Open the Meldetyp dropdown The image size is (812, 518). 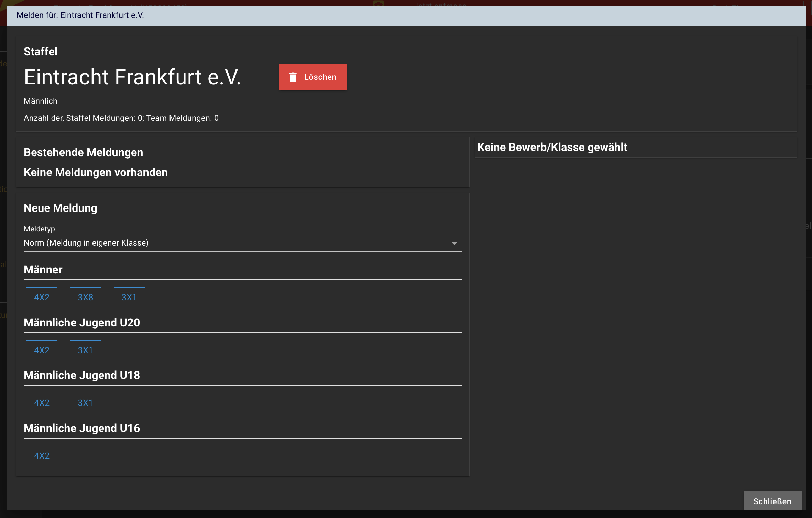click(x=242, y=243)
